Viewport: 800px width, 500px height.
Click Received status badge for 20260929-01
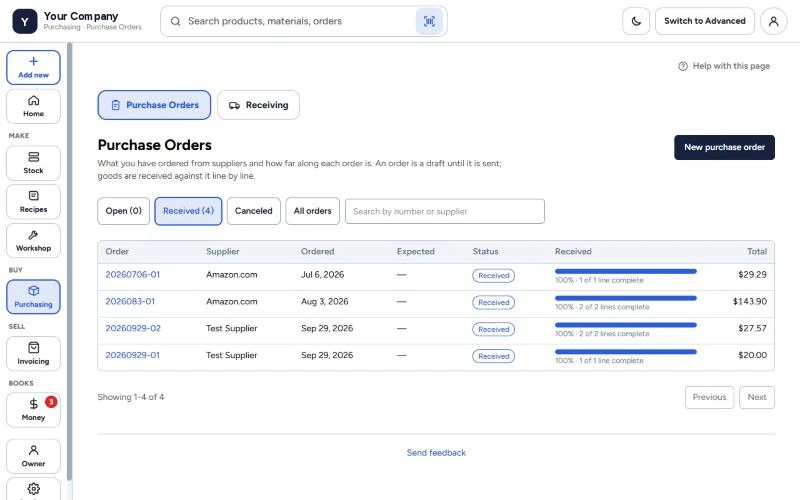493,356
